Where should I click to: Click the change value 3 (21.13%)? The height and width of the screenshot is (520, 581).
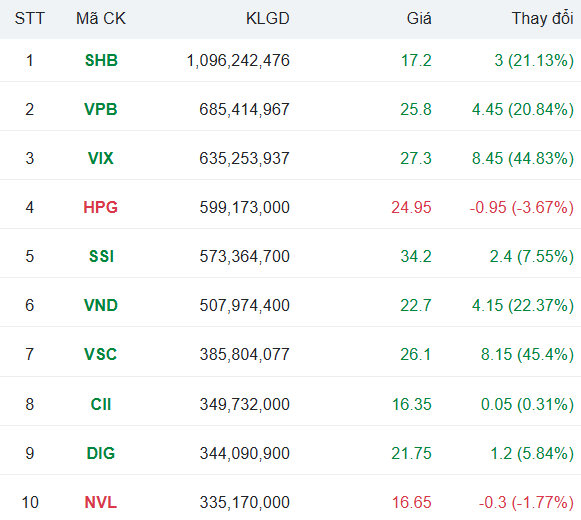point(534,60)
